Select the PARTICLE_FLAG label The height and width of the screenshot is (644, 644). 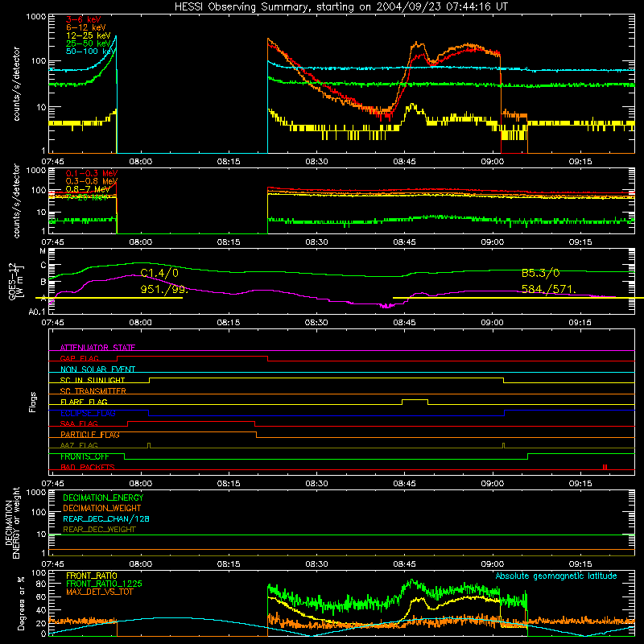90,435
